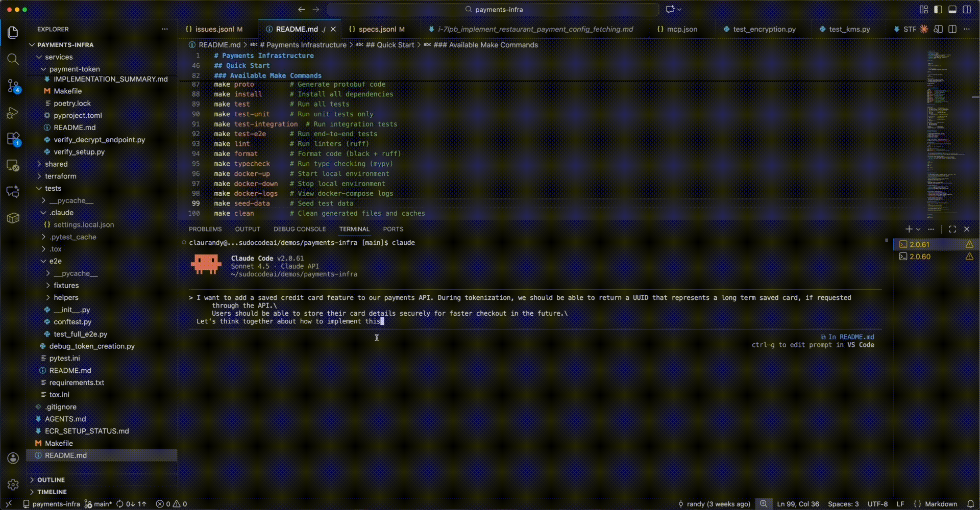Toggle the secondary side bar visibility

pos(967,9)
